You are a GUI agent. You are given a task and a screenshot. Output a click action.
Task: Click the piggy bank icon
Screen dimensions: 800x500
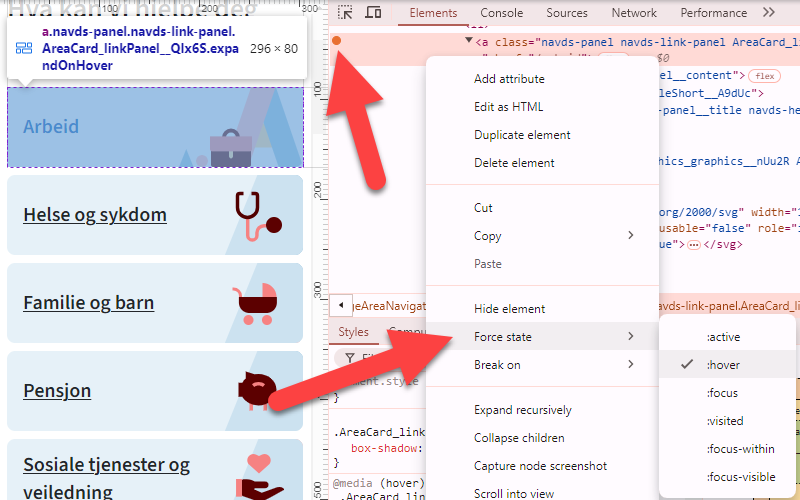257,391
